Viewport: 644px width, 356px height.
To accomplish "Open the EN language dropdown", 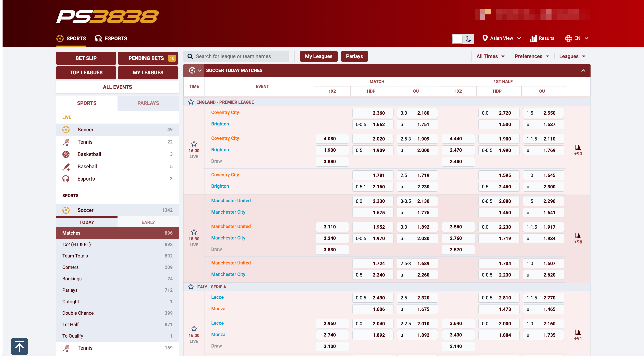I will pos(577,38).
